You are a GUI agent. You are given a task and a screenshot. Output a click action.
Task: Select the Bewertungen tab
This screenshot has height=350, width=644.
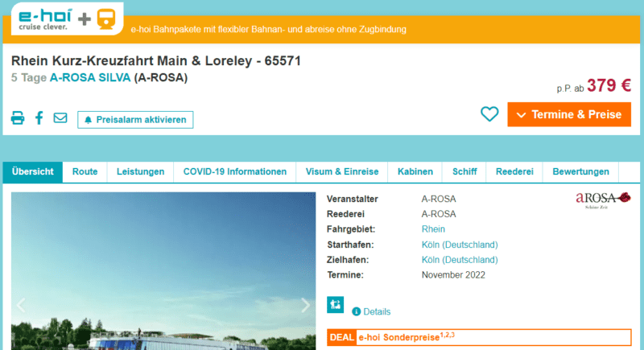click(580, 171)
